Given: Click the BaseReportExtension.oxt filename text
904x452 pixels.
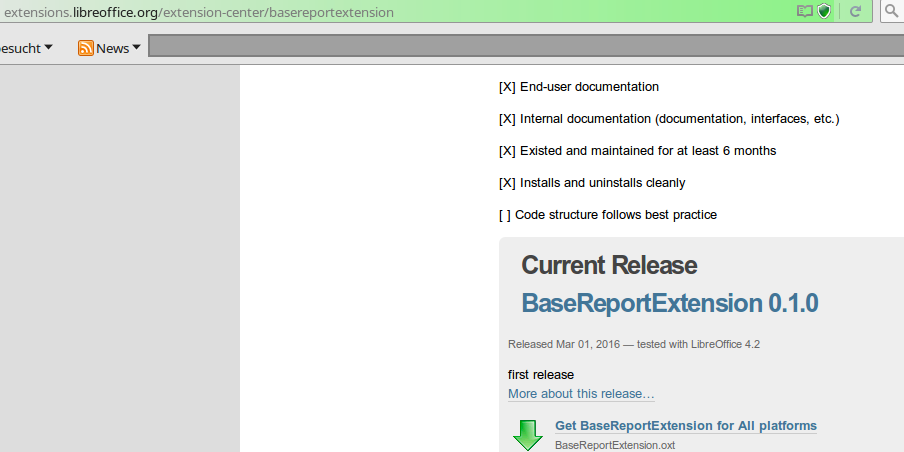Looking at the screenshot, I should coord(614,444).
